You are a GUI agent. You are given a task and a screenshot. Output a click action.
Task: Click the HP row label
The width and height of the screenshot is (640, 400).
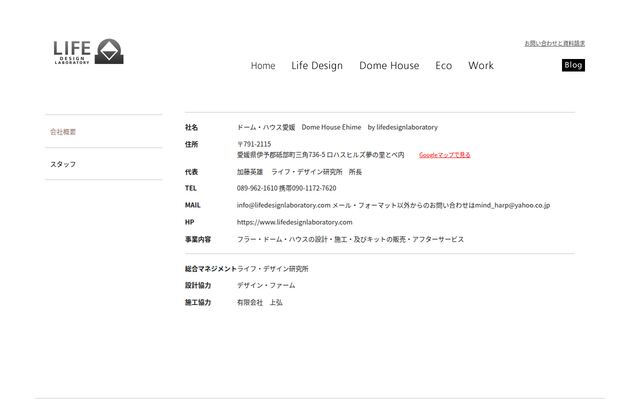tap(189, 222)
